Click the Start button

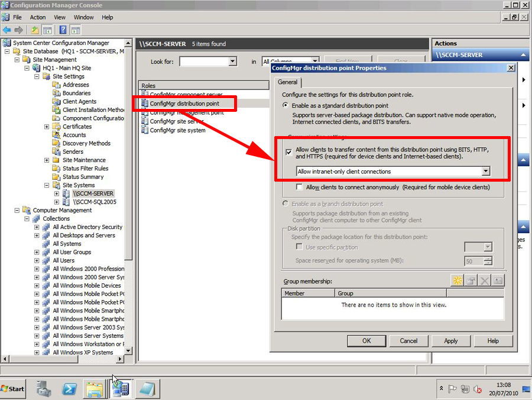pyautogui.click(x=13, y=389)
